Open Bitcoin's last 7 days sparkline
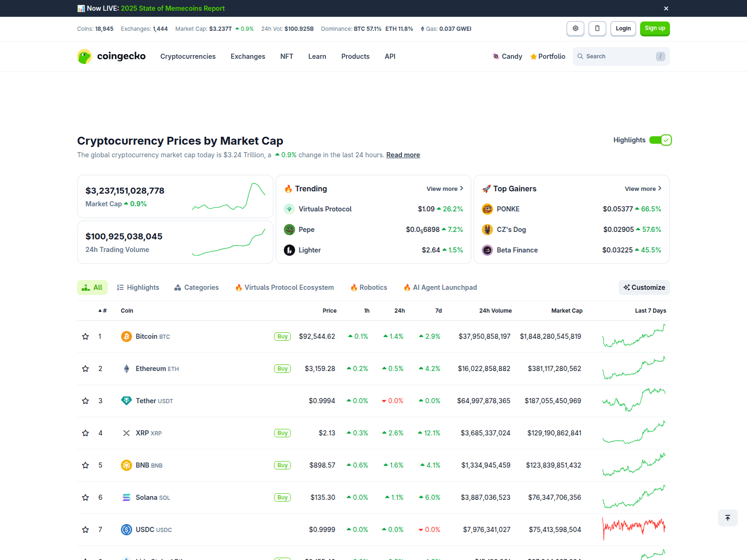The width and height of the screenshot is (747, 560). [634, 336]
